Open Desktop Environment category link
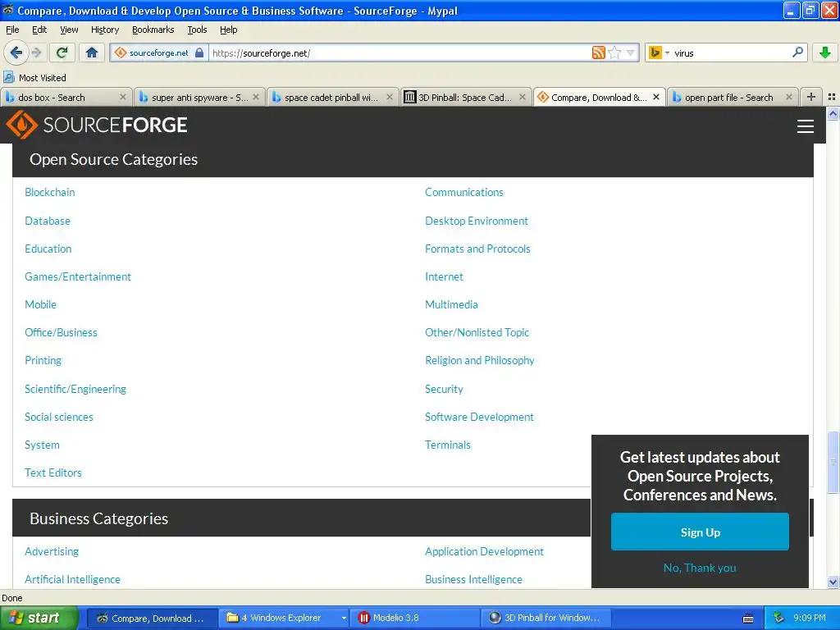The width and height of the screenshot is (840, 630). (477, 221)
